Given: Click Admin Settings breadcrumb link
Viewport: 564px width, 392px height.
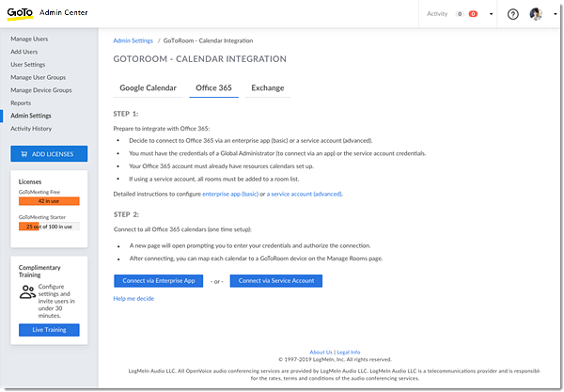Looking at the screenshot, I should point(133,40).
